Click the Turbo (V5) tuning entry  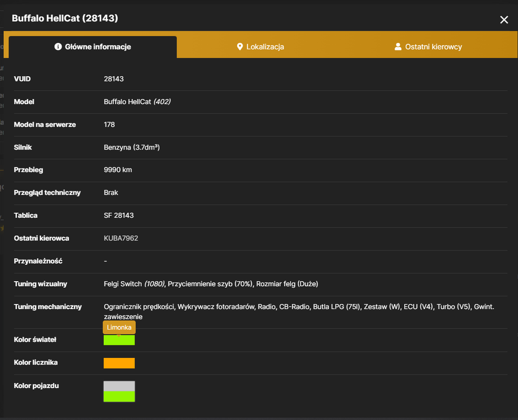click(x=454, y=307)
